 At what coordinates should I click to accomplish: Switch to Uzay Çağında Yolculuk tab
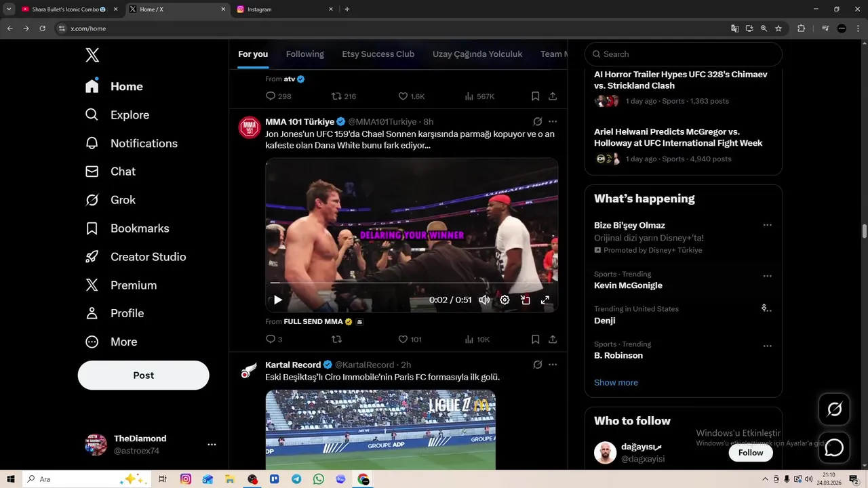point(477,54)
